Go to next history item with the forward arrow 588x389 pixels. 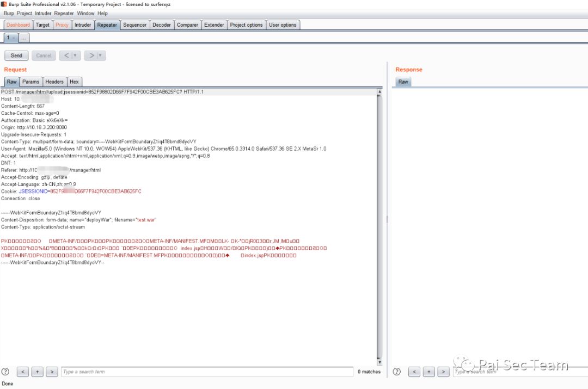coord(91,55)
